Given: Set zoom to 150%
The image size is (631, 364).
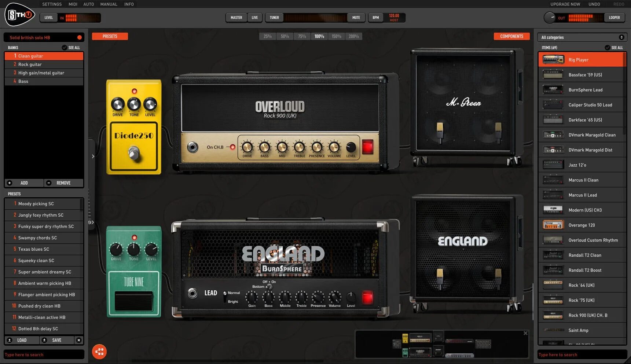Looking at the screenshot, I should (337, 36).
